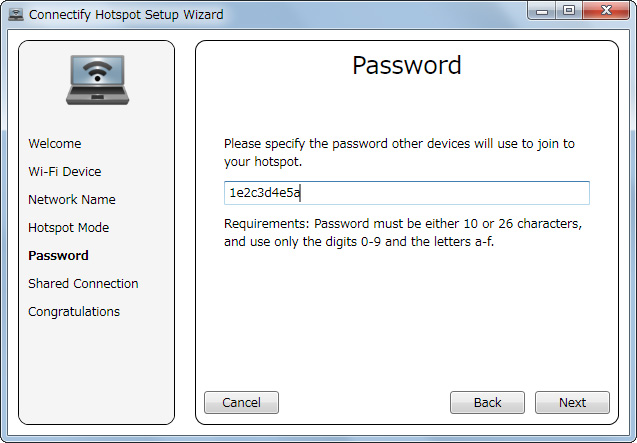Click the large Password page heading

click(407, 66)
